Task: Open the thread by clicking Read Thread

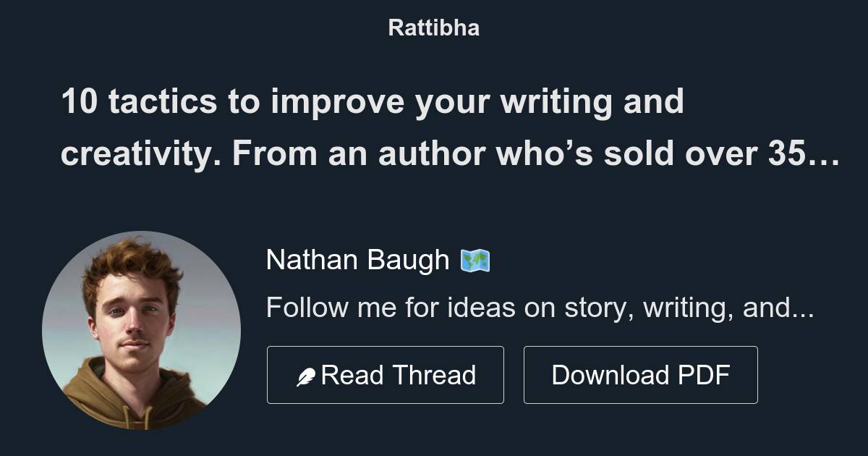Action: point(386,374)
